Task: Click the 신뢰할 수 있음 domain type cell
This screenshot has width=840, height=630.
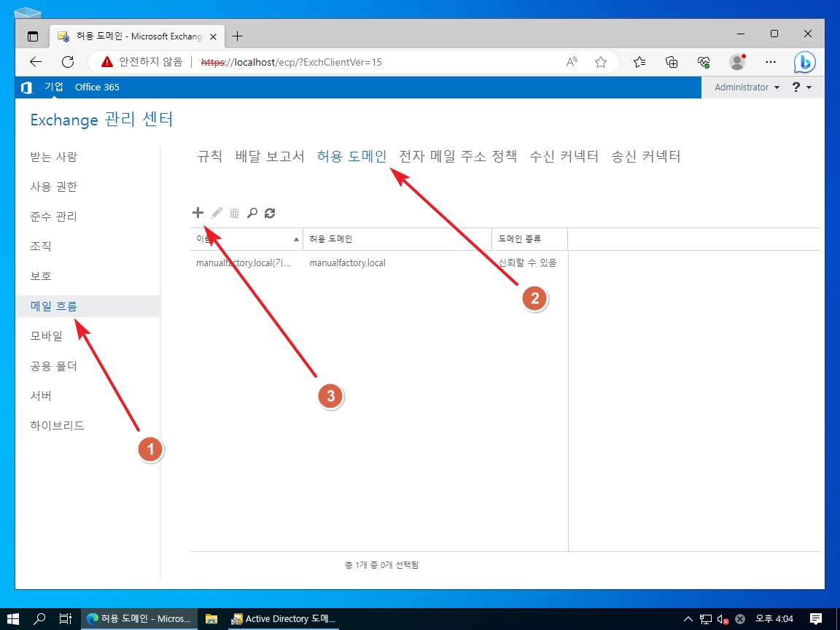Action: 528,263
